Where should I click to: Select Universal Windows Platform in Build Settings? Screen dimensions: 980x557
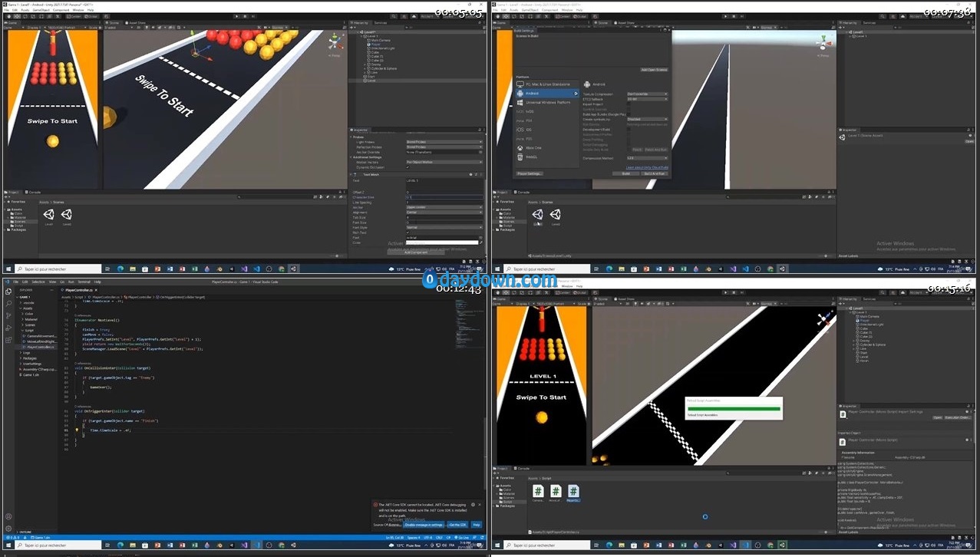click(x=547, y=102)
